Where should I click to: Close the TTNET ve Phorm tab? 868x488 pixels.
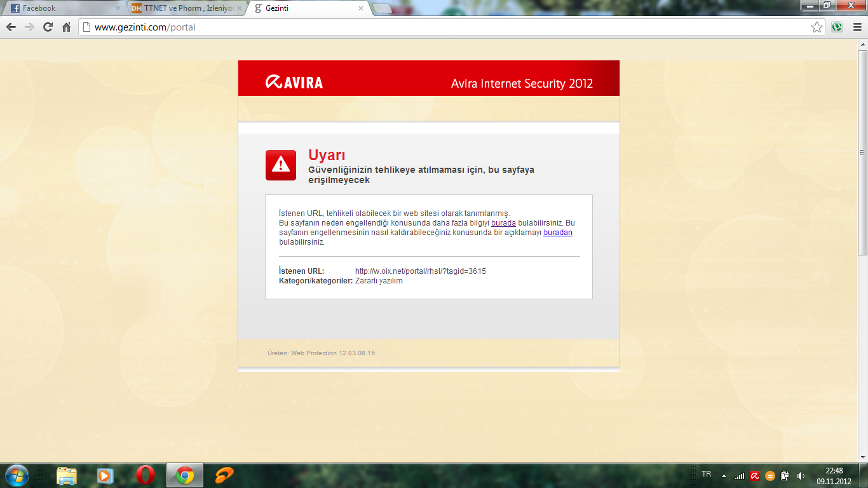coord(240,8)
